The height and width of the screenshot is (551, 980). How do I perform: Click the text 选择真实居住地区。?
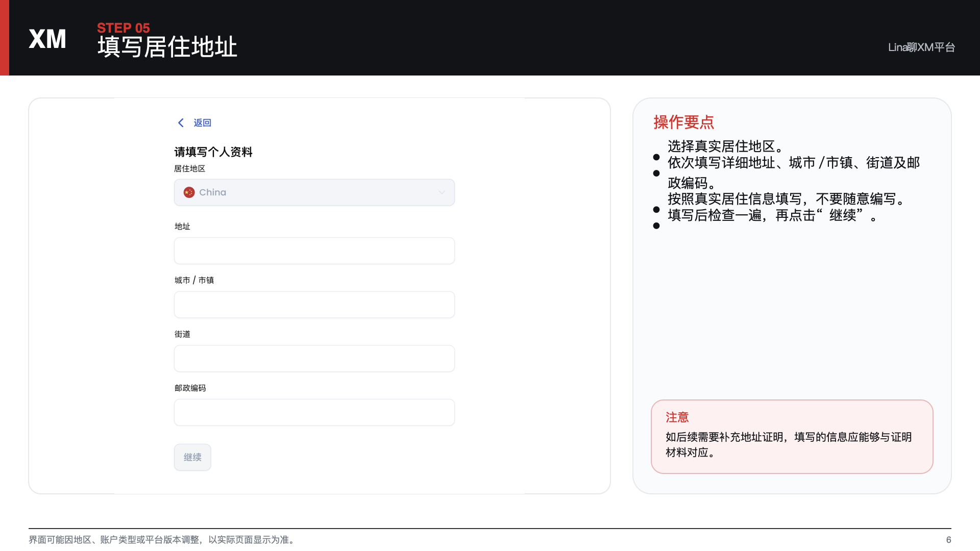click(726, 146)
